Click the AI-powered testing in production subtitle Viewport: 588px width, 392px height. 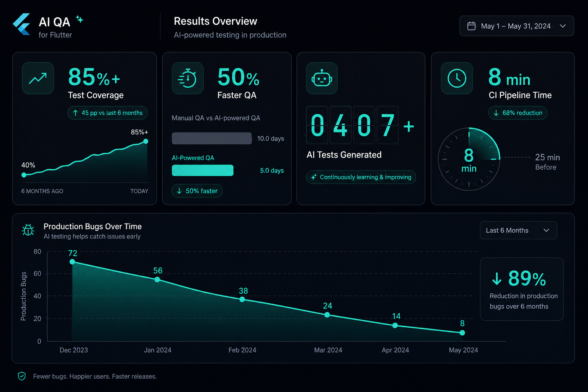click(x=230, y=35)
